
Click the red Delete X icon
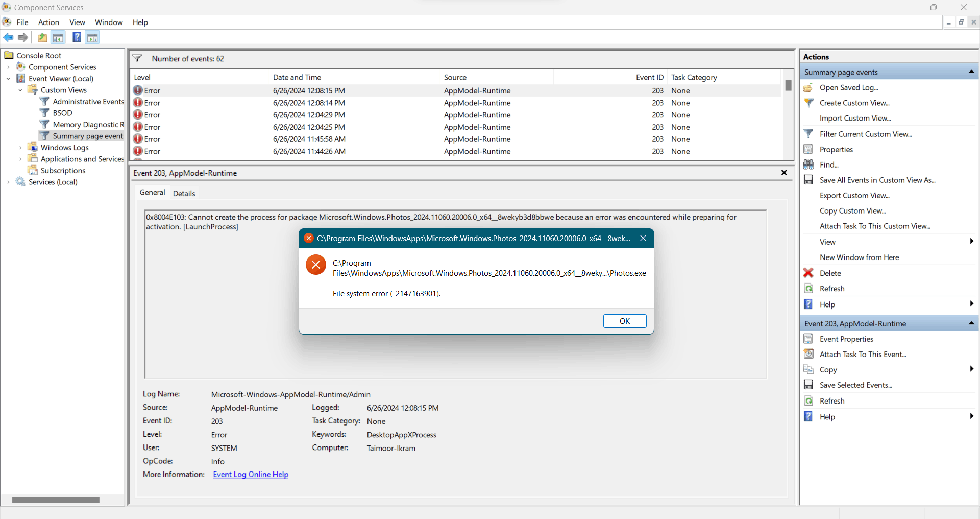[808, 273]
